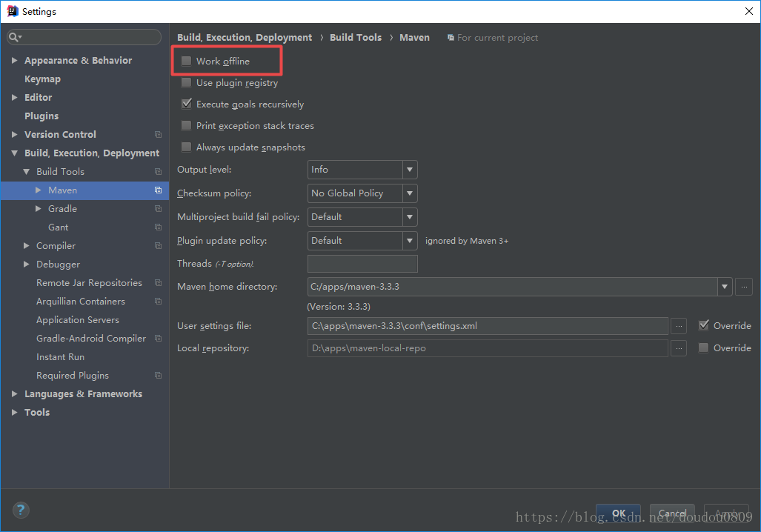Expand Appearance & Behavior tree node

[x=15, y=60]
